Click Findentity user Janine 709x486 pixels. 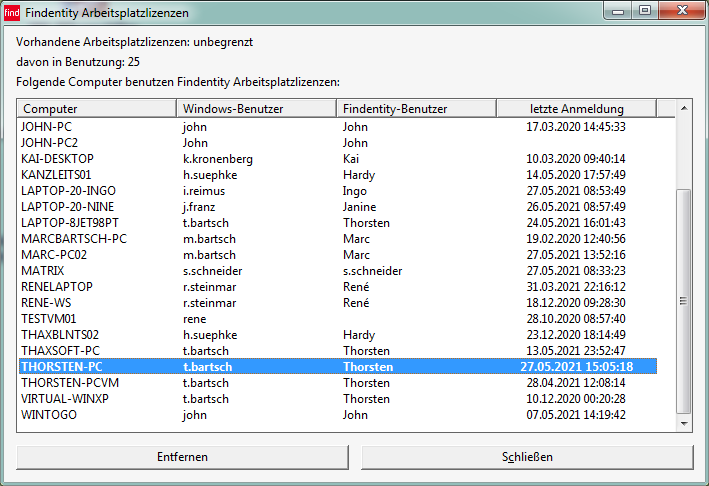tap(359, 207)
